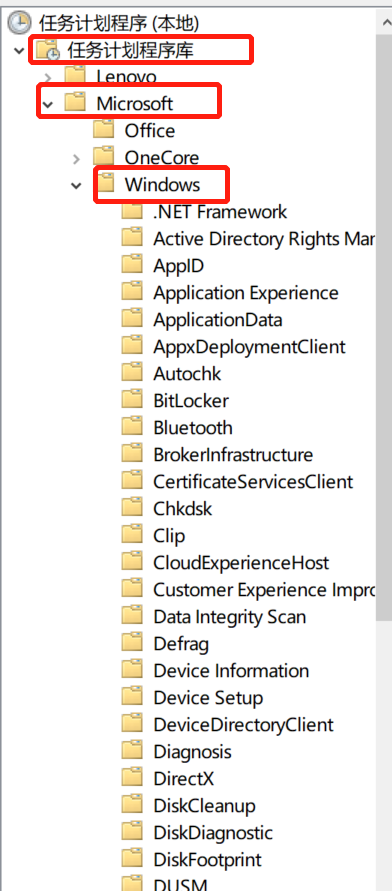Click the Device Setup folder icon
The width and height of the screenshot is (392, 891).
(132, 697)
